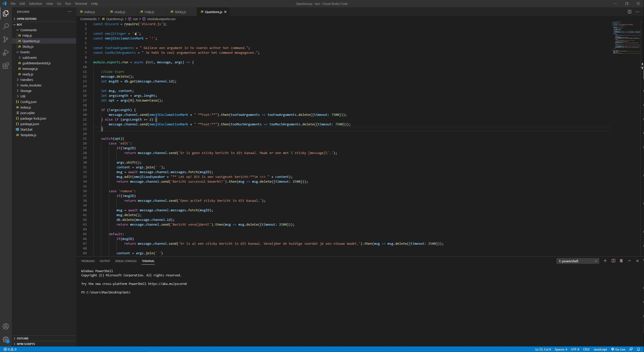Split the terminal panel

click(613, 261)
